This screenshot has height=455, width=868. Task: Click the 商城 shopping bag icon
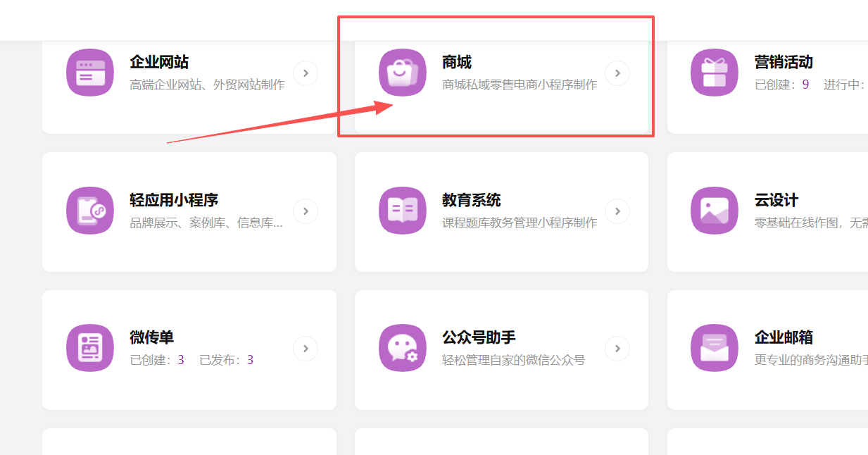click(x=403, y=73)
